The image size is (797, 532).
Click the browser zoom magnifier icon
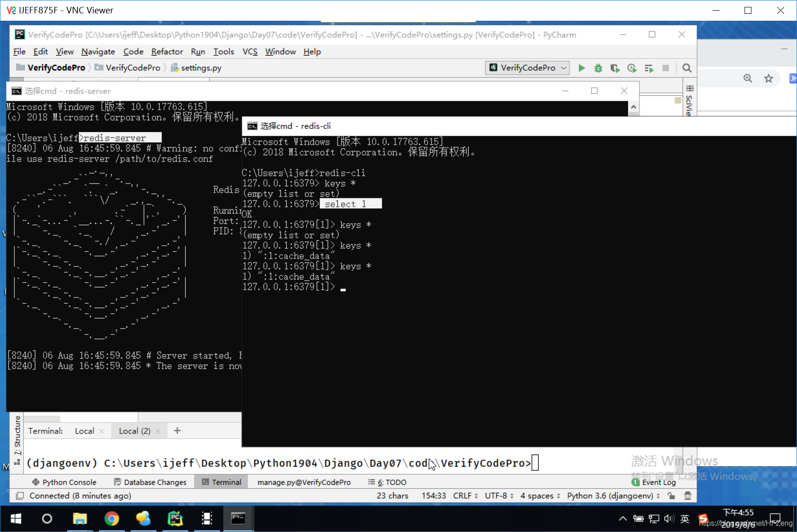click(x=748, y=78)
